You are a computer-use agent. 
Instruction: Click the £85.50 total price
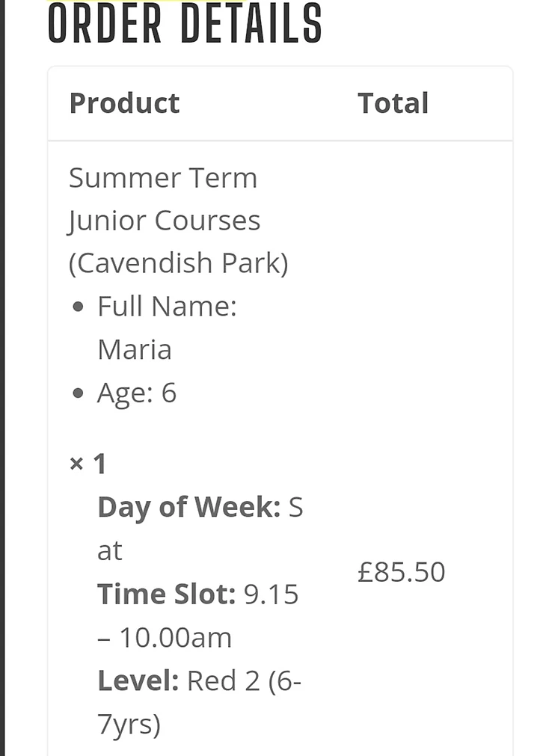[x=401, y=572]
